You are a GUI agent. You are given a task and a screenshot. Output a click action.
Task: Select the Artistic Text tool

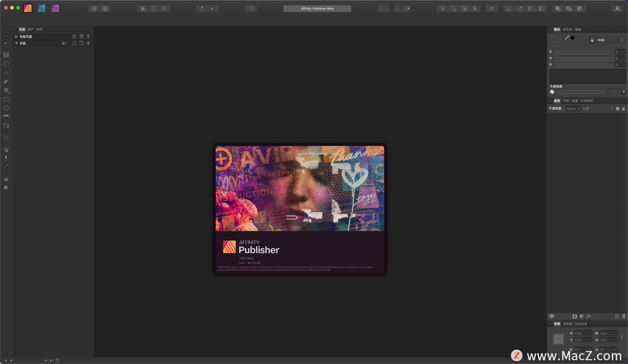pyautogui.click(x=6, y=73)
